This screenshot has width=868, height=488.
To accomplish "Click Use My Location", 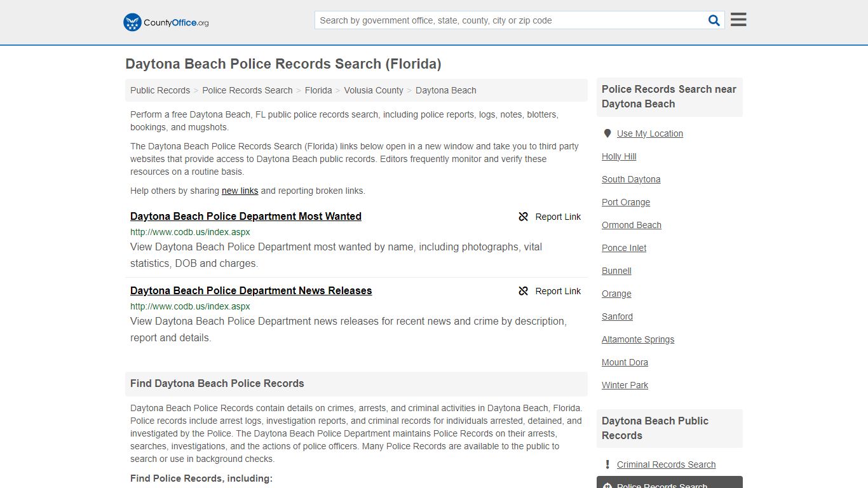I will tap(650, 133).
